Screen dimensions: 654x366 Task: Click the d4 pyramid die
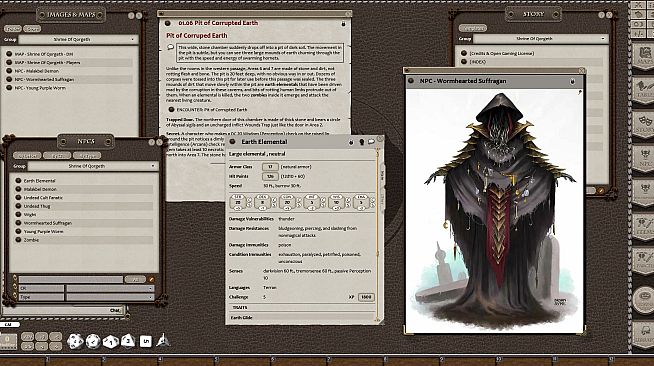[163, 341]
